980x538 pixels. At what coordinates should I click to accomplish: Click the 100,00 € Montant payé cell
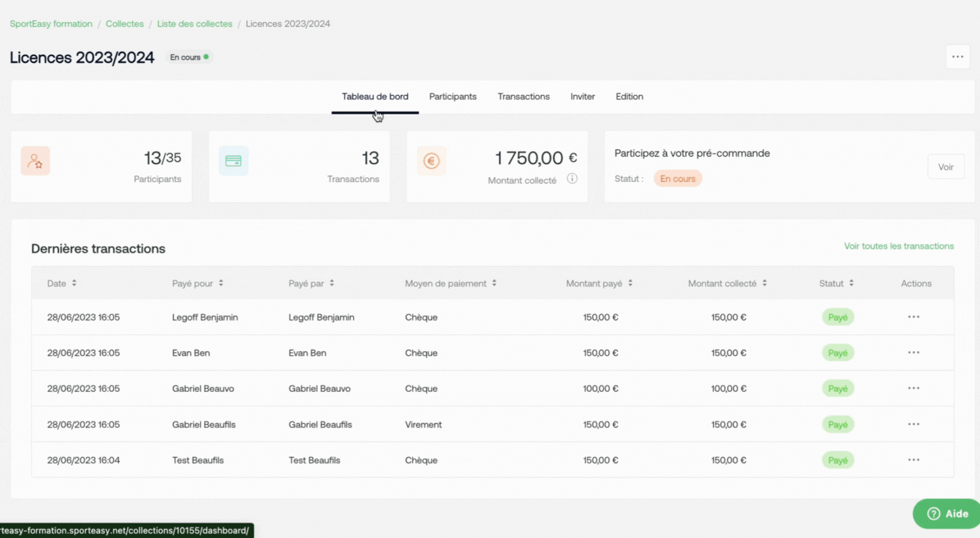coord(601,389)
